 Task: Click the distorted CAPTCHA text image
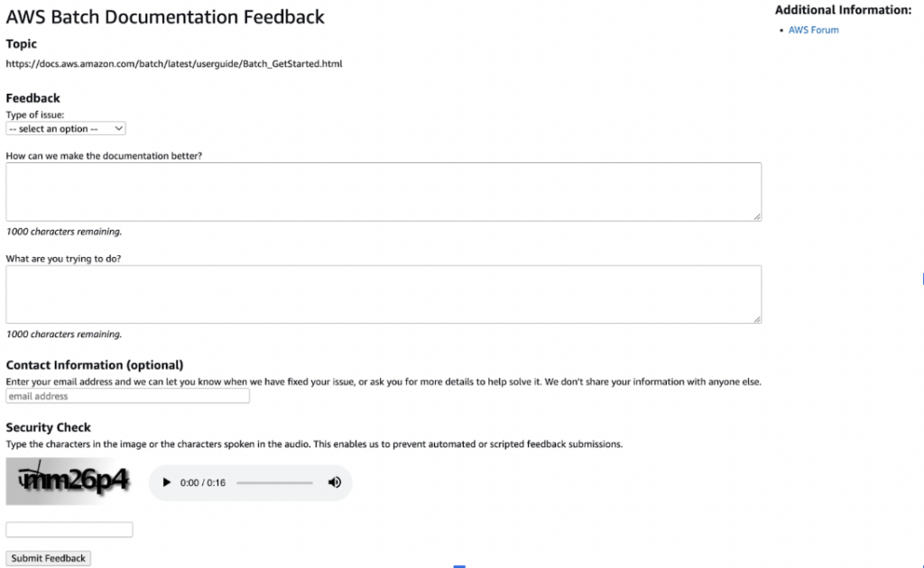coord(69,481)
